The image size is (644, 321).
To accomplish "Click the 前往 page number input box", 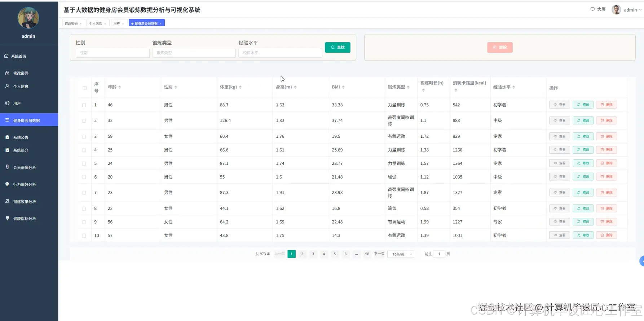I will click(439, 254).
